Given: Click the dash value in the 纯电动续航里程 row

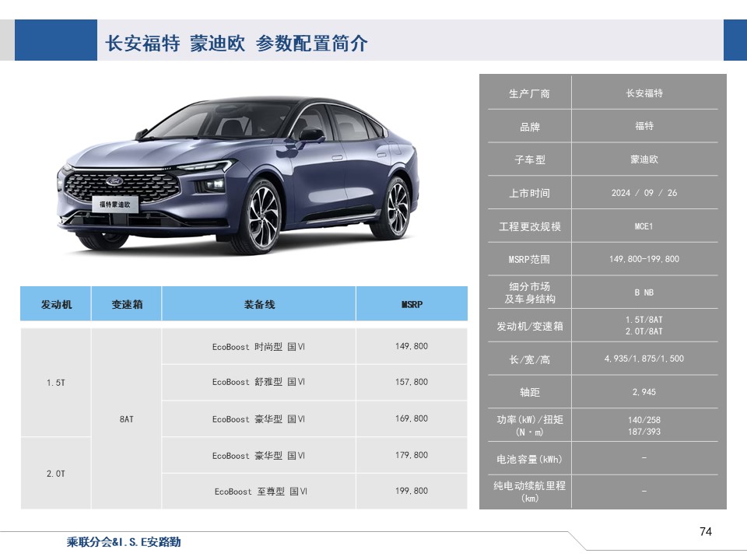Looking at the screenshot, I should pos(644,491).
